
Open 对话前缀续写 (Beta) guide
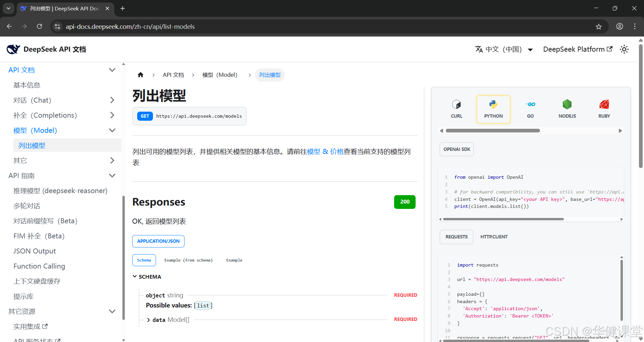[x=45, y=221]
